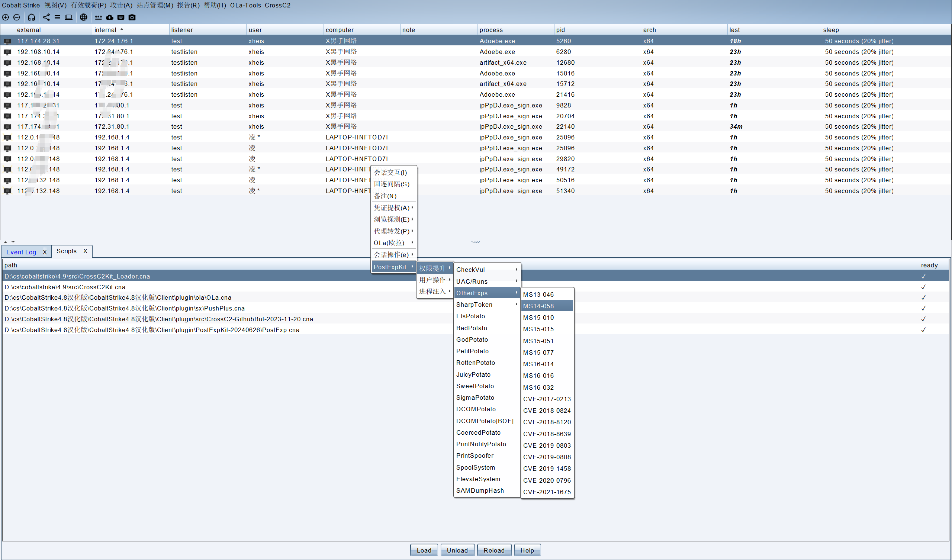The height and width of the screenshot is (560, 952).
Task: Open keystrokes with the keyboard icon
Action: [121, 17]
